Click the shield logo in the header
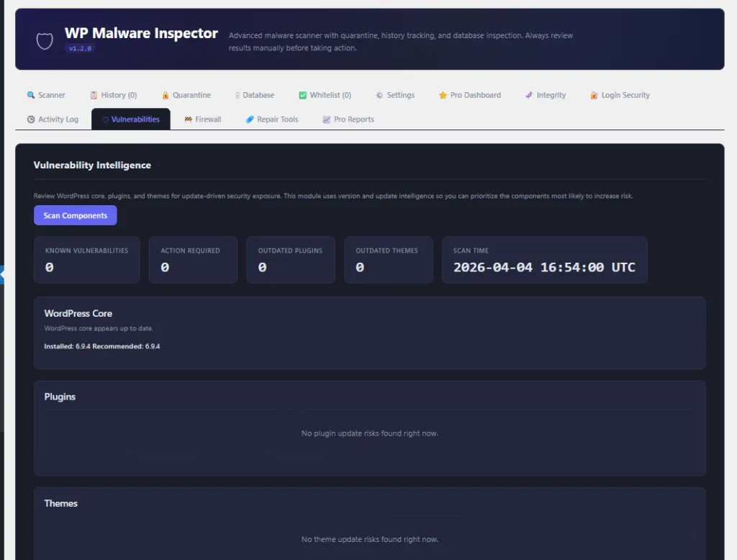 pyautogui.click(x=44, y=40)
